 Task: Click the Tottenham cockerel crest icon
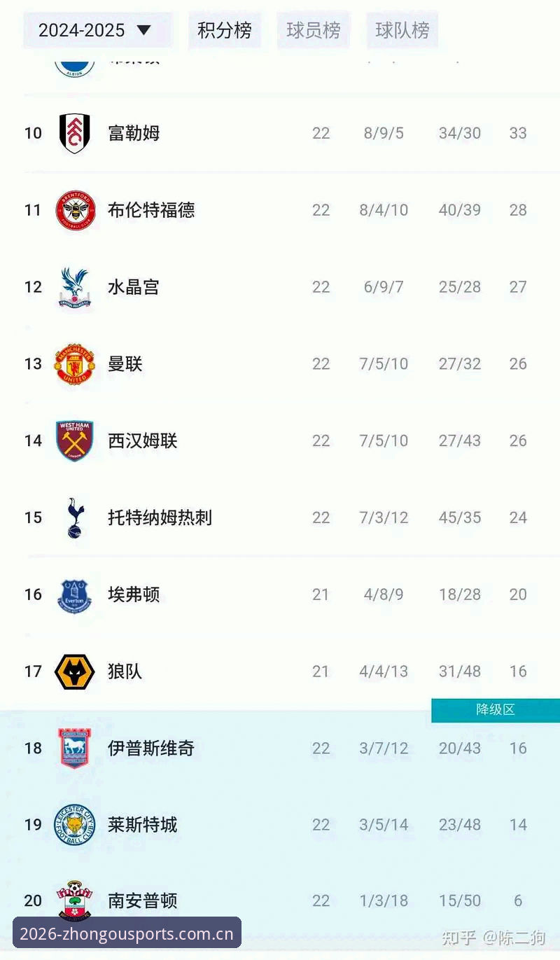(x=74, y=518)
